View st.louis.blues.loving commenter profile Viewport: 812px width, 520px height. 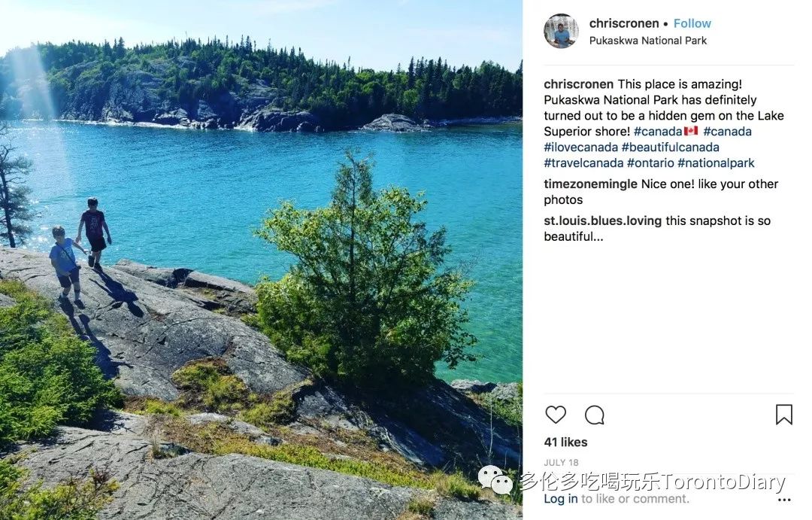603,220
